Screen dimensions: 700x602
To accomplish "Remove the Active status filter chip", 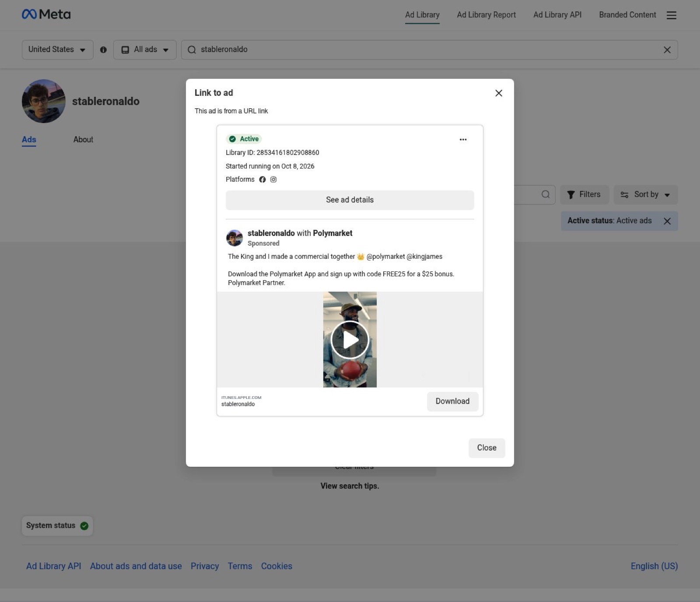I will click(x=667, y=221).
